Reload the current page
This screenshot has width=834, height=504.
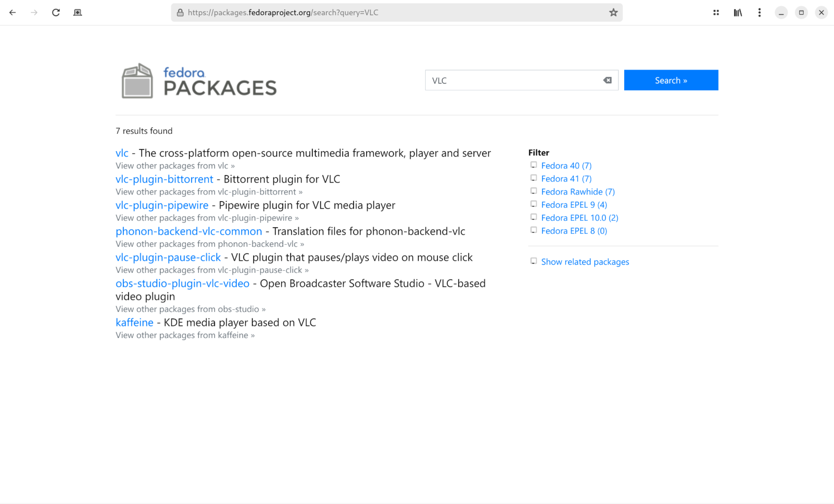pos(56,12)
